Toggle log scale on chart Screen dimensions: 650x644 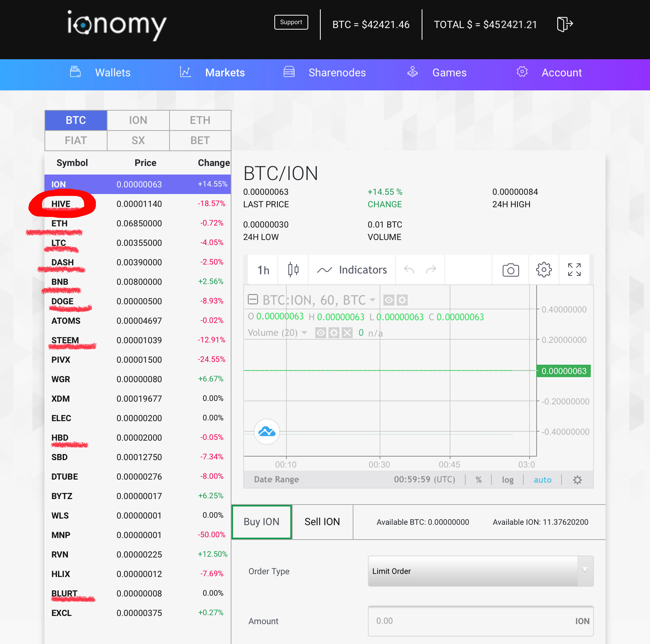pos(507,480)
